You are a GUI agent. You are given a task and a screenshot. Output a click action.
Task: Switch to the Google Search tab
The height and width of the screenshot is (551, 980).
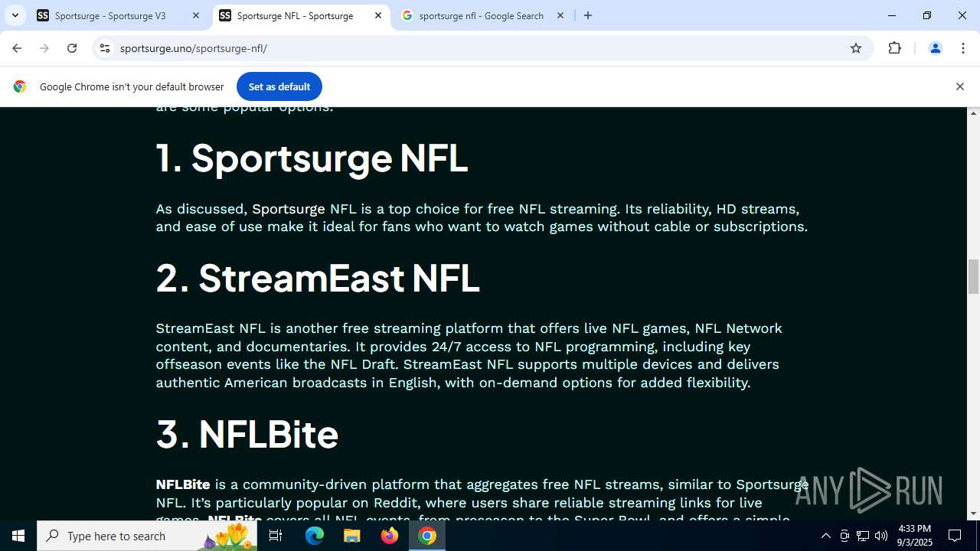pos(482,15)
